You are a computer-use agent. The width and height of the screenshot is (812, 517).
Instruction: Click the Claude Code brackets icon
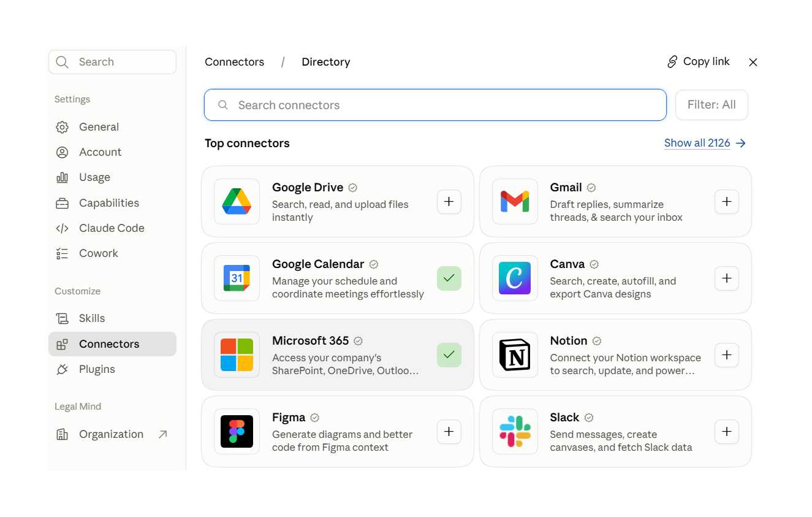pyautogui.click(x=62, y=228)
